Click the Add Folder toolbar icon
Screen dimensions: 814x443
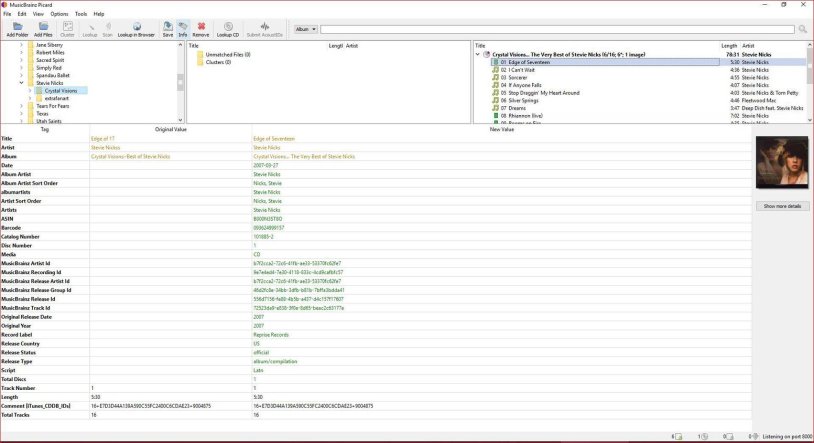point(17,29)
